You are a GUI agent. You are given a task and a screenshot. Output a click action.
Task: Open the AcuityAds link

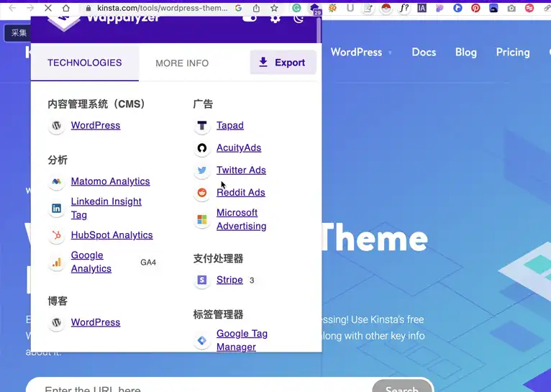click(x=239, y=147)
